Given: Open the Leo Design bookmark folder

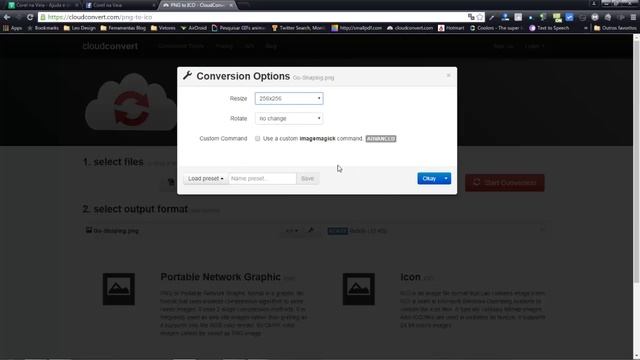Looking at the screenshot, I should coord(80,28).
